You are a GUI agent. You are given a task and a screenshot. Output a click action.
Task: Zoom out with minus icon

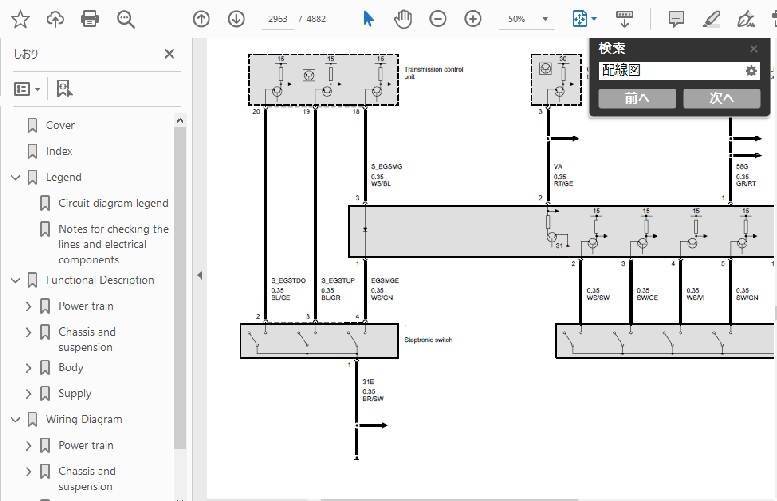[438, 19]
